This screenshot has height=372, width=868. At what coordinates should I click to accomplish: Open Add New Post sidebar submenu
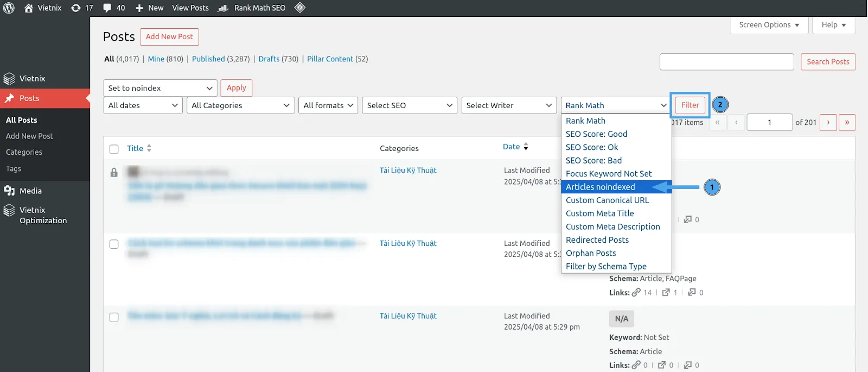(x=29, y=136)
